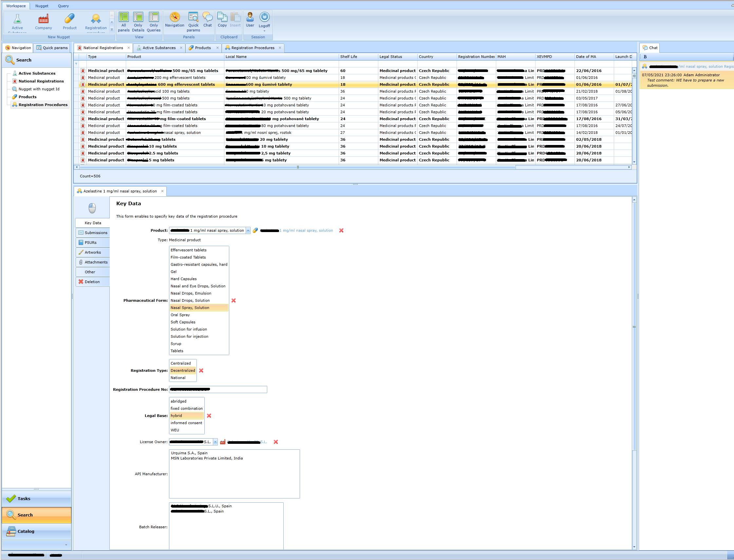
Task: Open the Quick params panel button
Action: pos(193,22)
